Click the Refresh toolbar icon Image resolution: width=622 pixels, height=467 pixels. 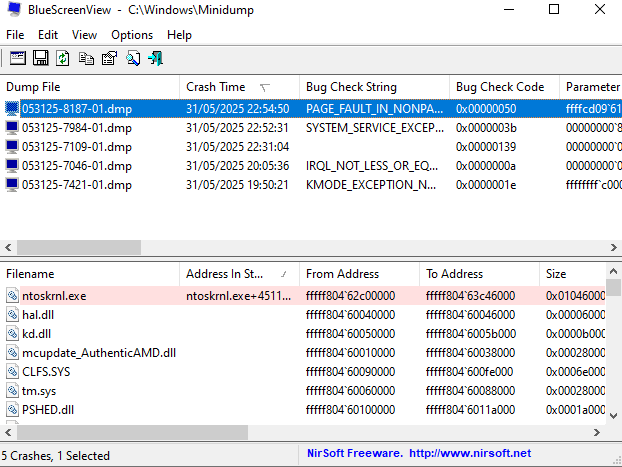[63, 59]
